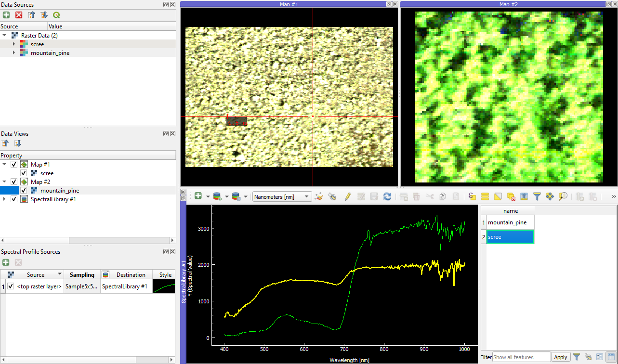Click the filter funnel icon in toolbar

coord(537,196)
